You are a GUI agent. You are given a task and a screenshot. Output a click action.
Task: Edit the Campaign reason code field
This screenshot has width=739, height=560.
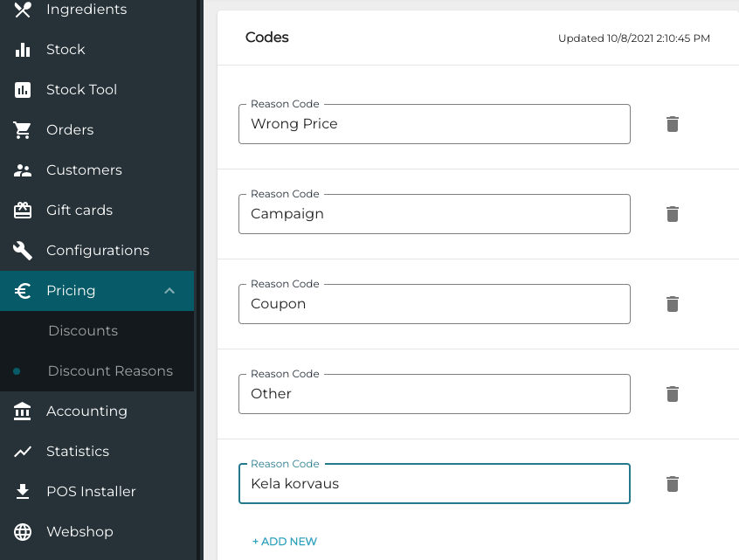pyautogui.click(x=434, y=214)
